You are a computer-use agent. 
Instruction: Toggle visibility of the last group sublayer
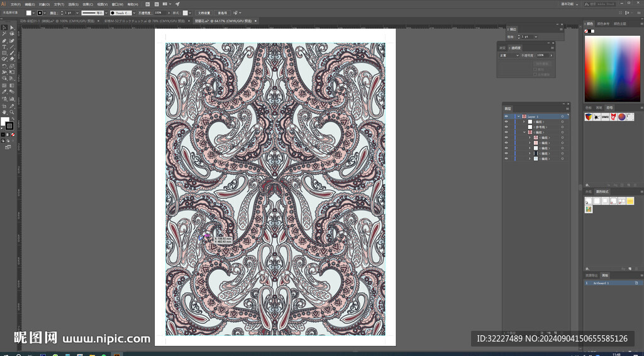coord(506,159)
